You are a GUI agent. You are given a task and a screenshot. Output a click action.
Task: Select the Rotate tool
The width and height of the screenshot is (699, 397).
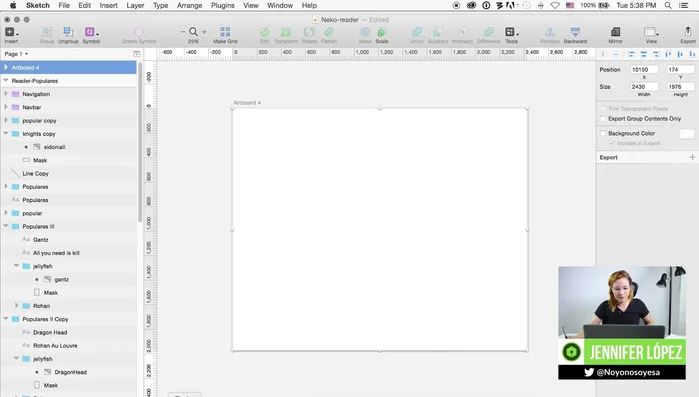tap(309, 32)
